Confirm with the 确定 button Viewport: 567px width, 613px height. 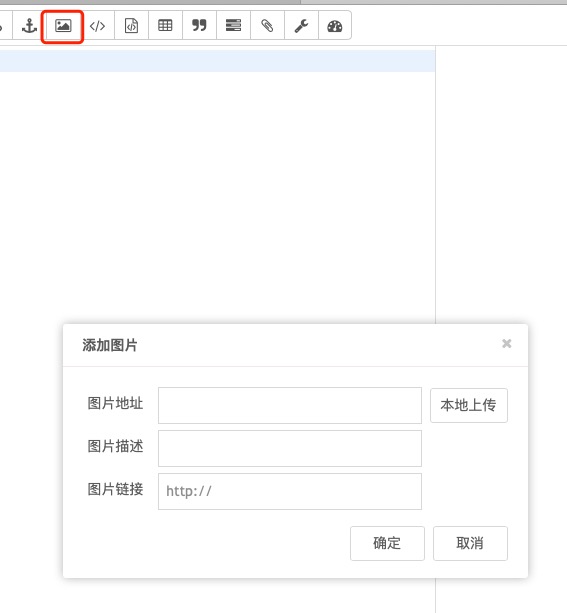(x=387, y=543)
